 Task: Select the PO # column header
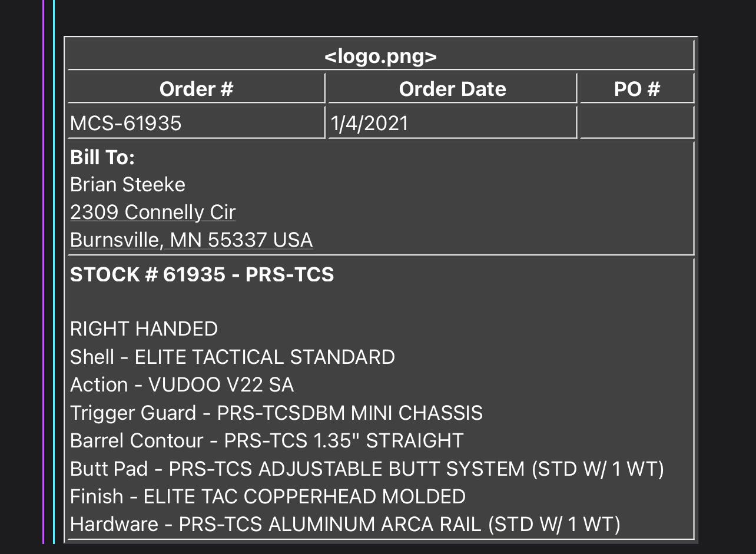pyautogui.click(x=637, y=89)
